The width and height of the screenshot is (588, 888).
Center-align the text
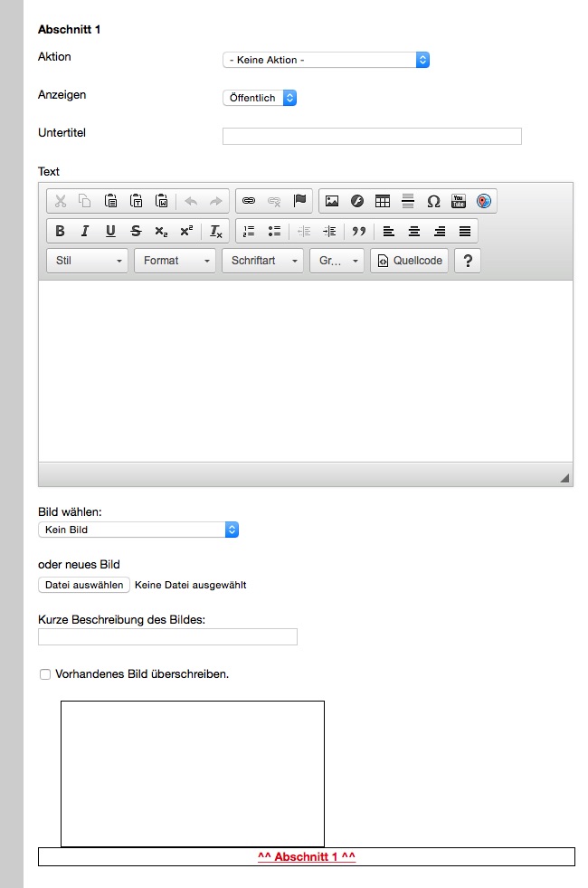pos(414,231)
